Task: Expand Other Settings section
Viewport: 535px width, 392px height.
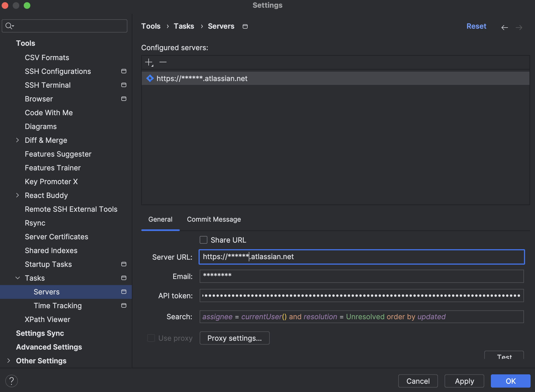Action: (9, 361)
